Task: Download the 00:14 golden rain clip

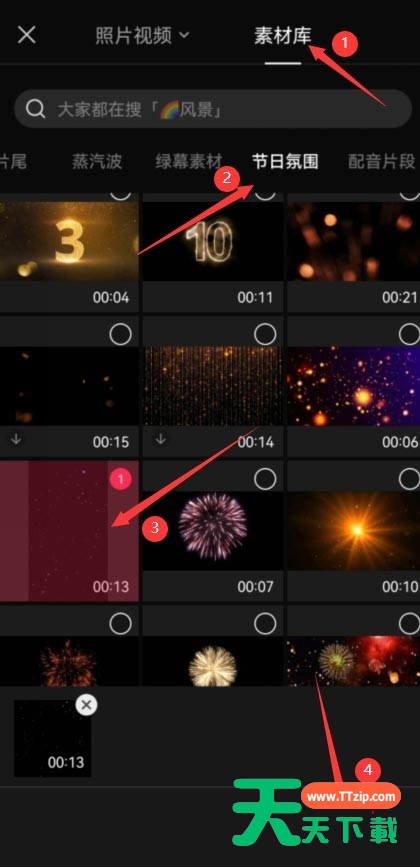Action: tap(161, 439)
